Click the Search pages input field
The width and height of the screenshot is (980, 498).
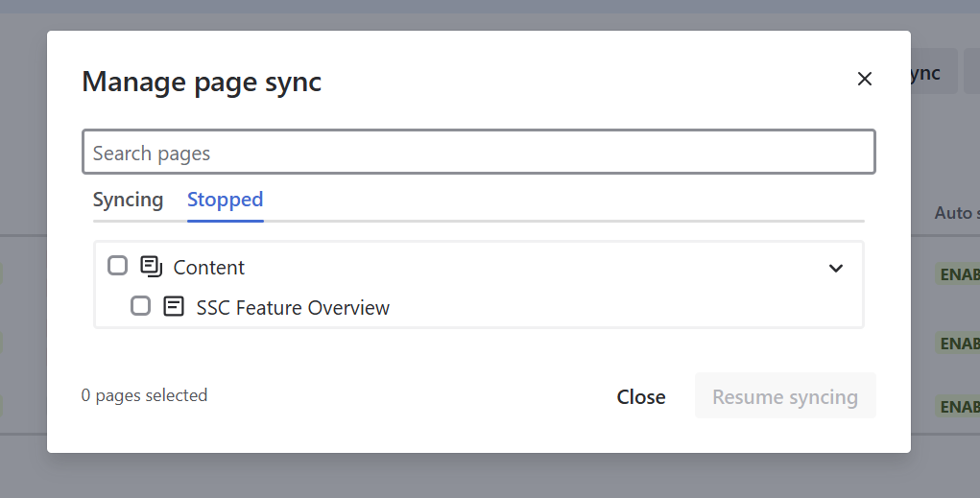(x=479, y=152)
